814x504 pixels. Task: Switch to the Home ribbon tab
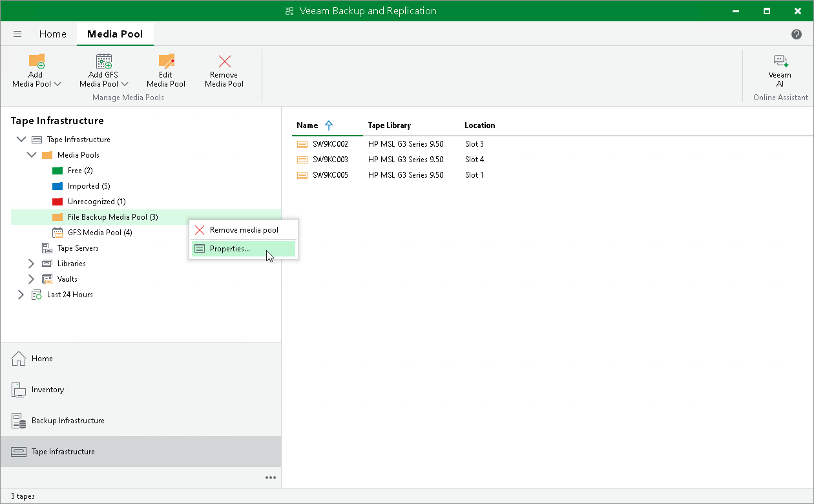point(52,34)
